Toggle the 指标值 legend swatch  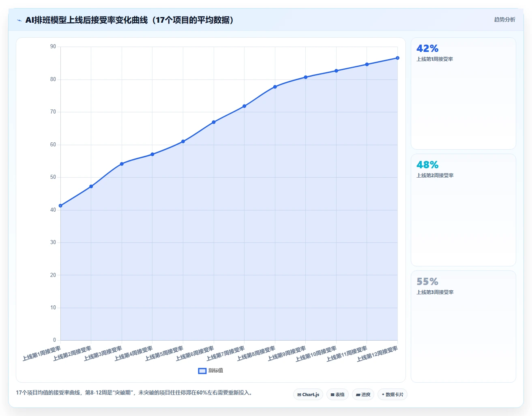(202, 371)
